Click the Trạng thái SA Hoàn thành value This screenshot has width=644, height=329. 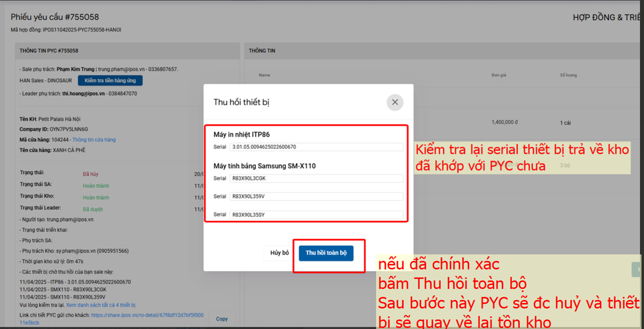coord(96,186)
